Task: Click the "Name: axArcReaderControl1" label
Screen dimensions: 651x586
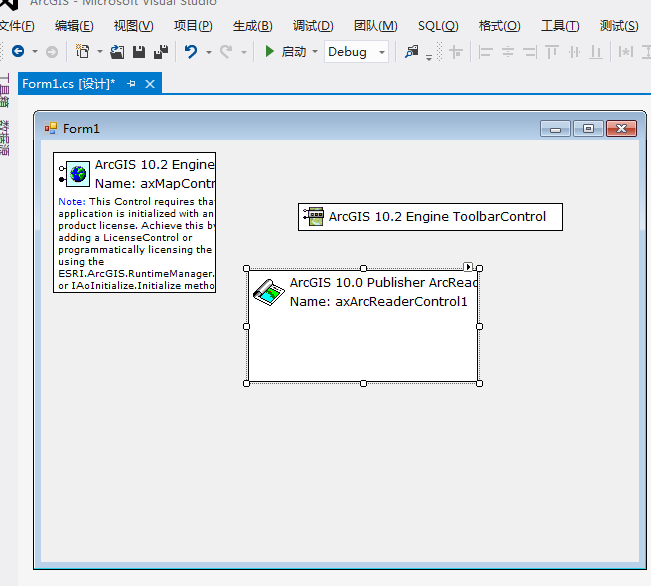Action: point(378,302)
